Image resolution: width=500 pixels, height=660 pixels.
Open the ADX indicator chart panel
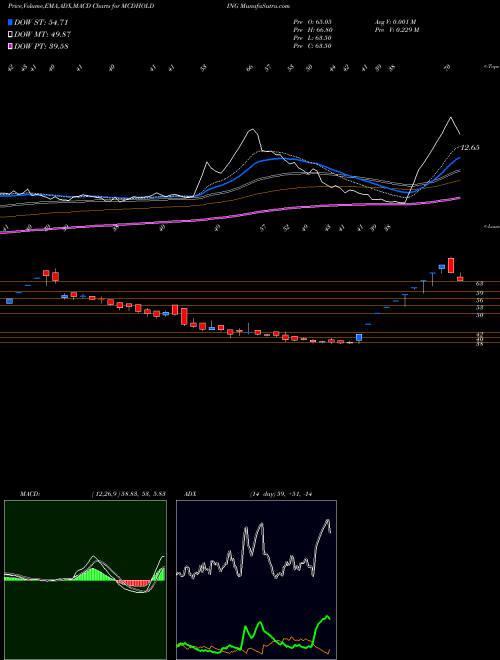tap(256, 580)
